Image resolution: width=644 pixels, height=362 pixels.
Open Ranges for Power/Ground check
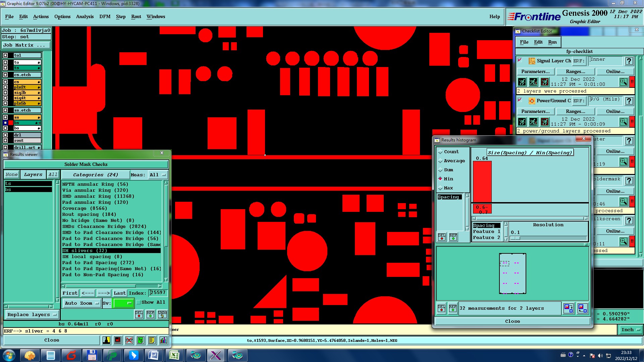[x=575, y=111]
